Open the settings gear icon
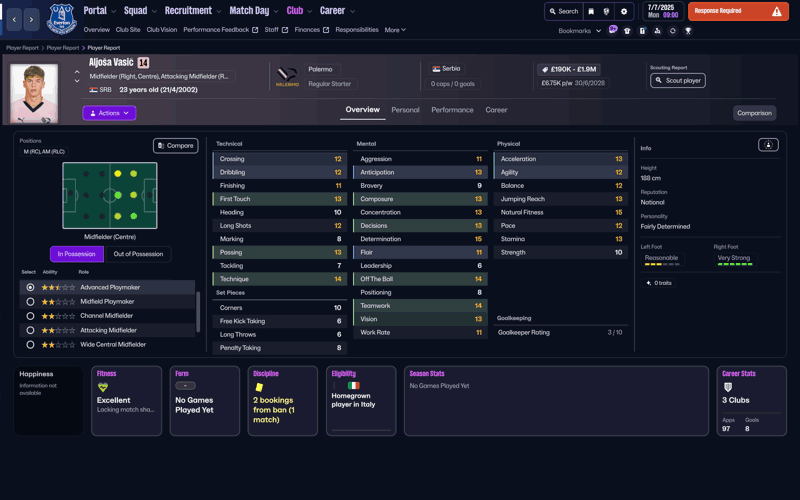This screenshot has height=500, width=800. 624,12
